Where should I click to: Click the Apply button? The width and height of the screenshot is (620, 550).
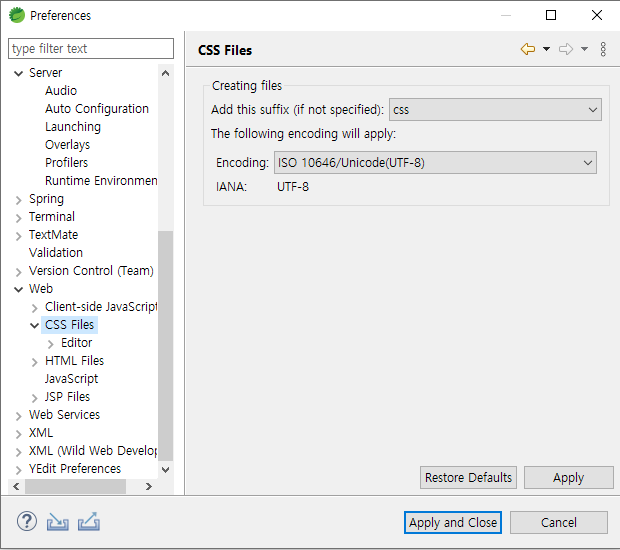click(569, 478)
